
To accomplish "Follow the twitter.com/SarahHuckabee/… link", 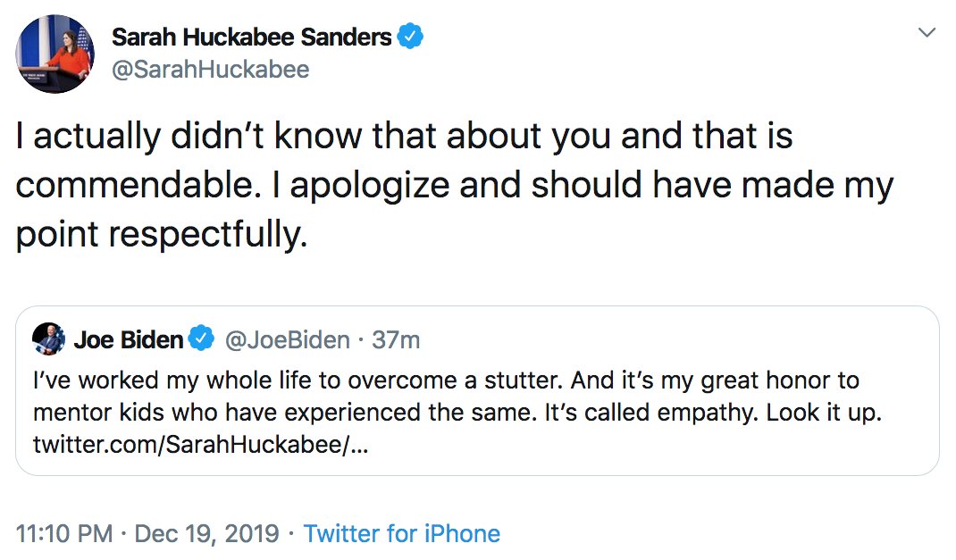I will tap(201, 444).
